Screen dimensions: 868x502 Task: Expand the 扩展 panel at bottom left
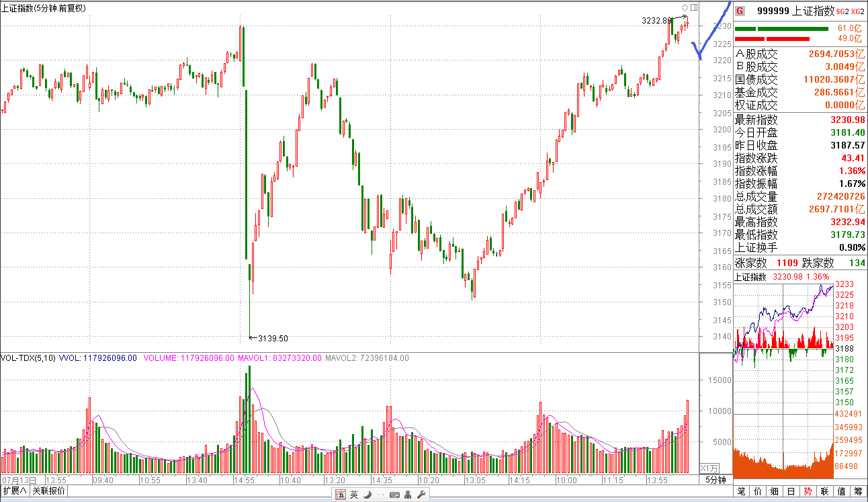tap(15, 491)
